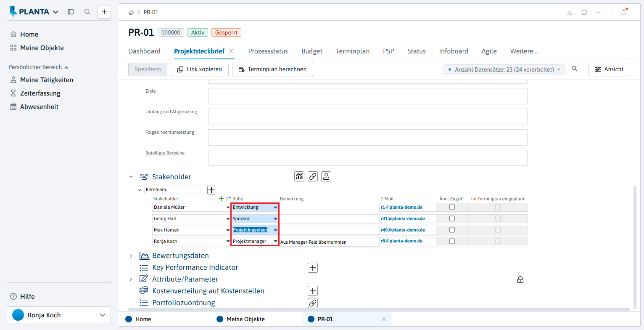The width and height of the screenshot is (644, 330).
Task: Click the Stakeholder person icon
Action: coord(326,176)
